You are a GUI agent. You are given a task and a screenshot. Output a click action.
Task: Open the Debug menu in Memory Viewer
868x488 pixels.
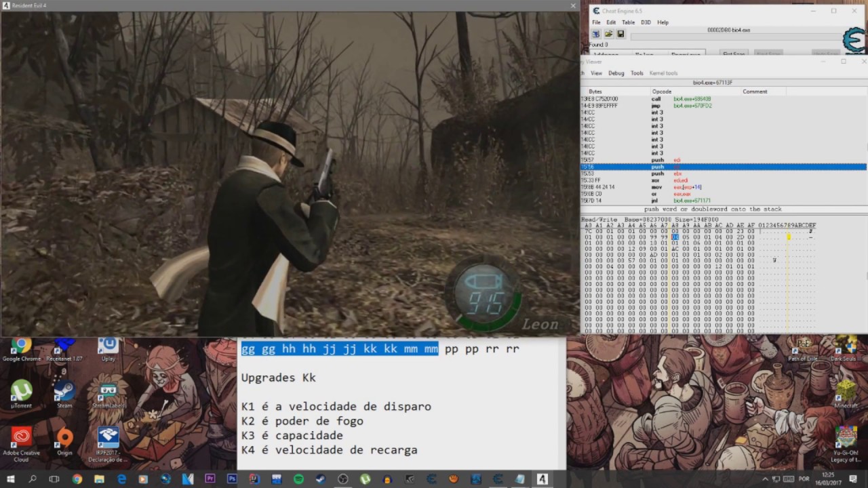616,73
